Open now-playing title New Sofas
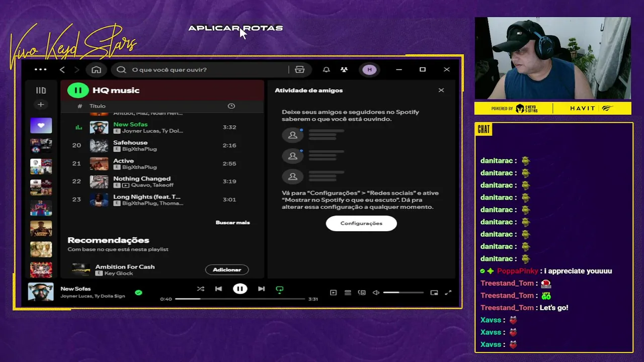 75,289
